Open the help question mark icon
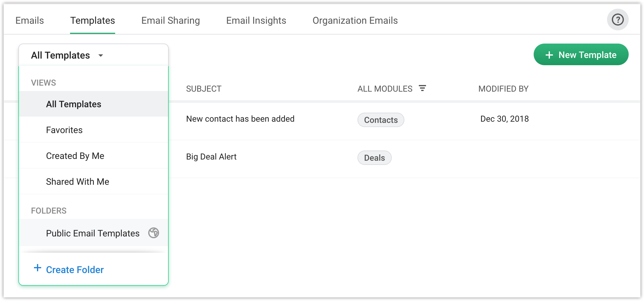The image size is (644, 301). point(618,20)
